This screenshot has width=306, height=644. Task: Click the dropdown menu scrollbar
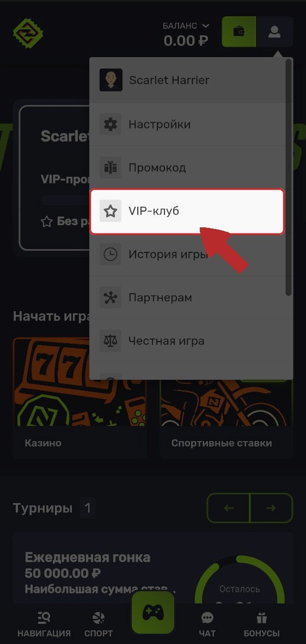[289, 177]
